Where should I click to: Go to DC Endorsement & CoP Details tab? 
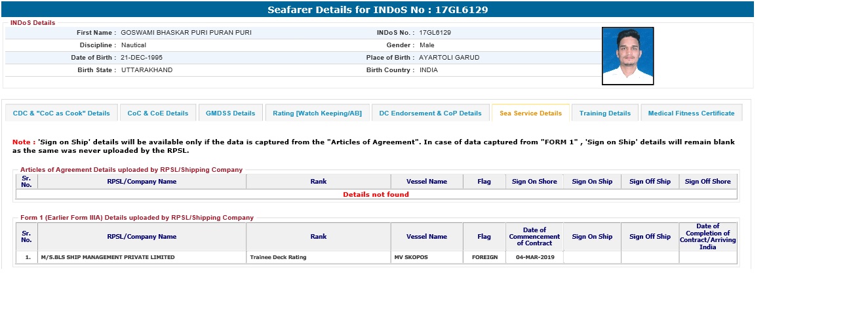tap(431, 113)
